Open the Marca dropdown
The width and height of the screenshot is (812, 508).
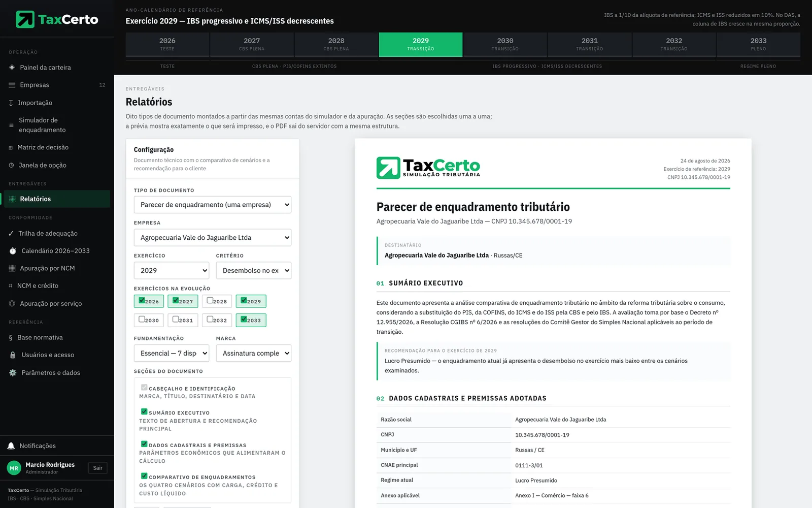pos(254,354)
